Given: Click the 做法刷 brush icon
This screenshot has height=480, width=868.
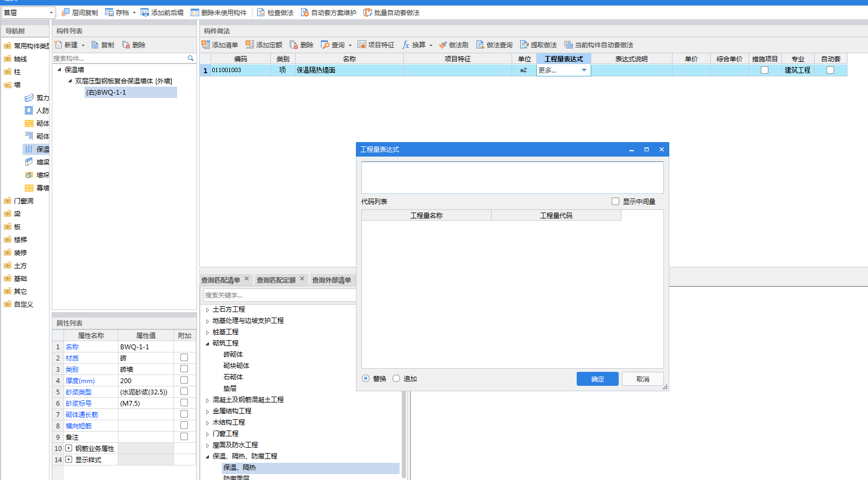Looking at the screenshot, I should [x=443, y=45].
